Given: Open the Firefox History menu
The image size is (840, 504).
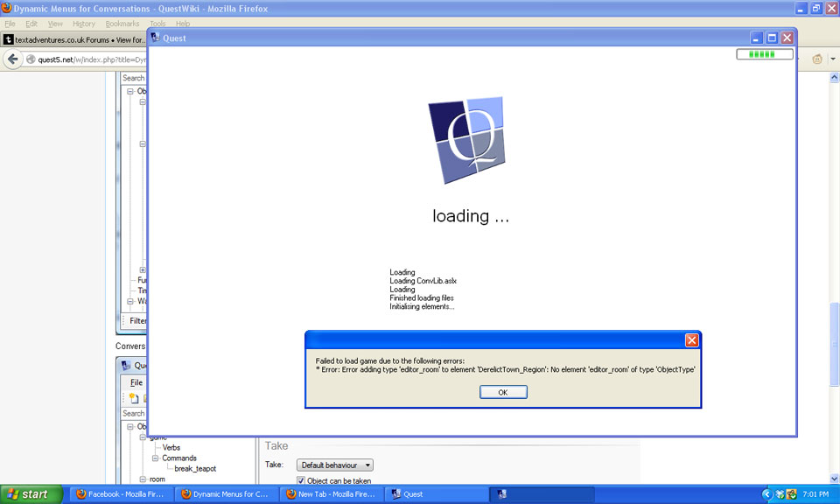Looking at the screenshot, I should (84, 24).
